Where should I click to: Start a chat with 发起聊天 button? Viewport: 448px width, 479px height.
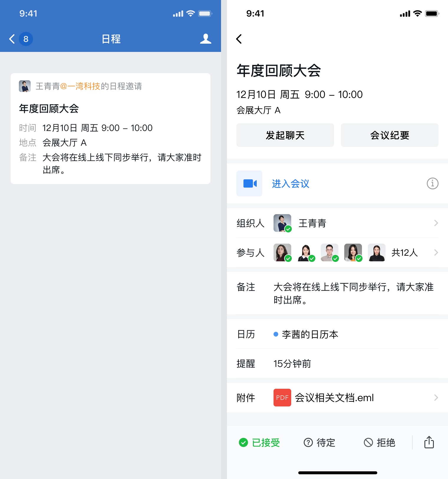(x=285, y=135)
